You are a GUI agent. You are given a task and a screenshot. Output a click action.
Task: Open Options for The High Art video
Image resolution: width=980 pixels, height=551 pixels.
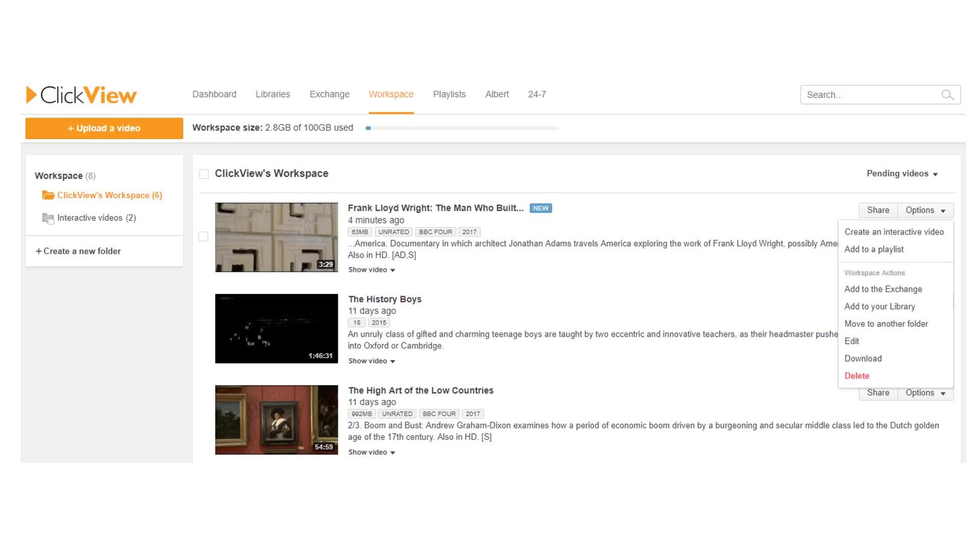point(925,393)
